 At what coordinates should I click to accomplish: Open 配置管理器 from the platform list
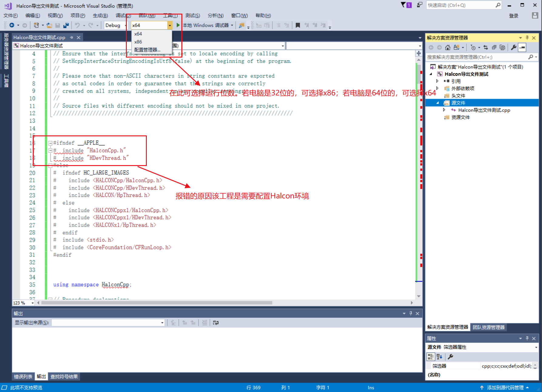coord(147,50)
